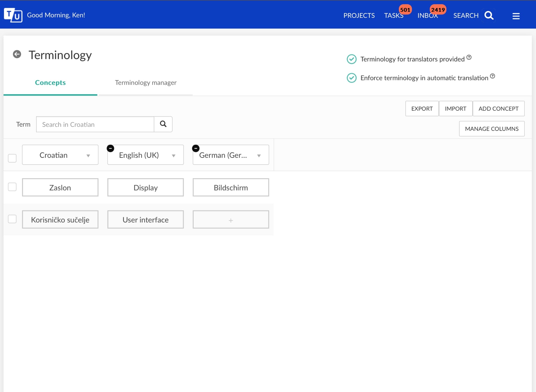Click the Display term cell

coord(146,187)
